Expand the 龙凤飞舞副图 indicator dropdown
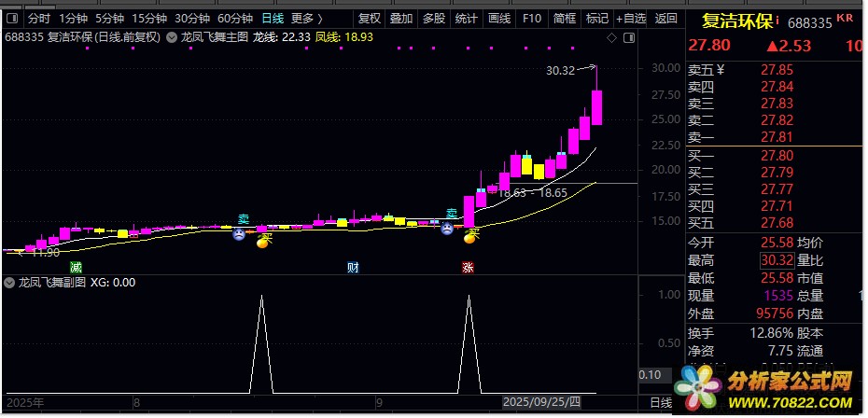 pos(8,283)
